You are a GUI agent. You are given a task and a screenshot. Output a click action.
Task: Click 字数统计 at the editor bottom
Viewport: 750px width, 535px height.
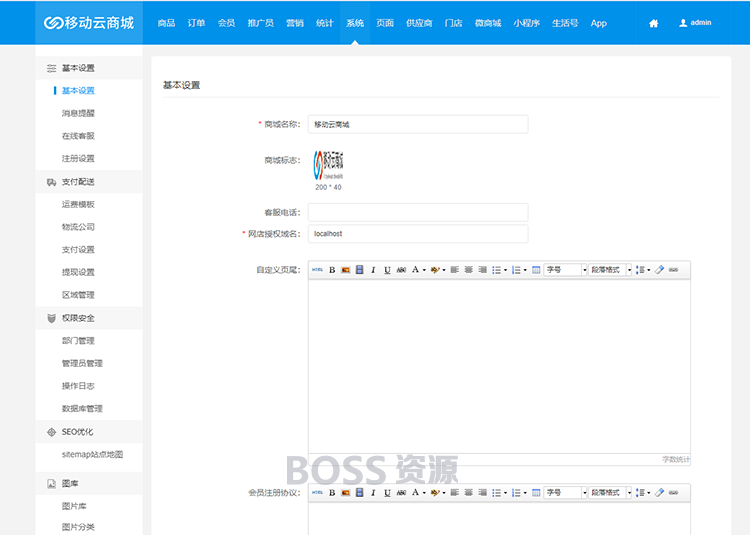click(676, 459)
